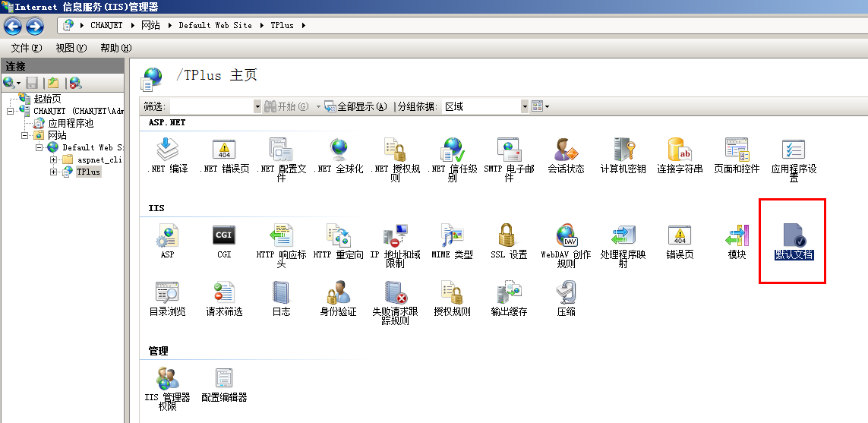Collapse the CHANJET server node
The height and width of the screenshot is (423, 868).
[x=11, y=111]
